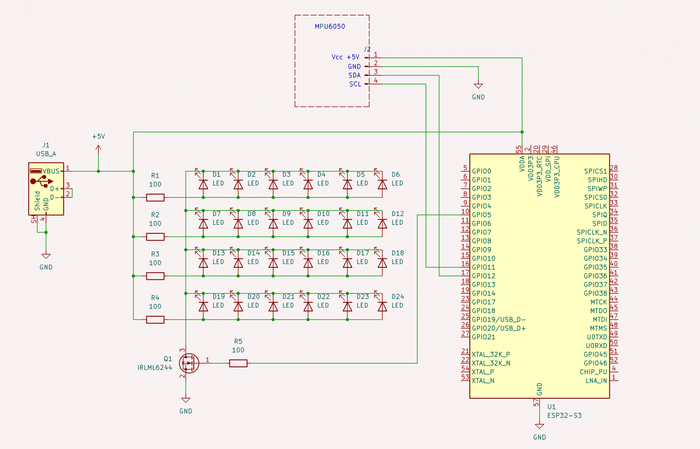Viewport: 700px width, 449px height.
Task: Click the IRLML6244 MOSFET symbol Q1
Action: (189, 363)
